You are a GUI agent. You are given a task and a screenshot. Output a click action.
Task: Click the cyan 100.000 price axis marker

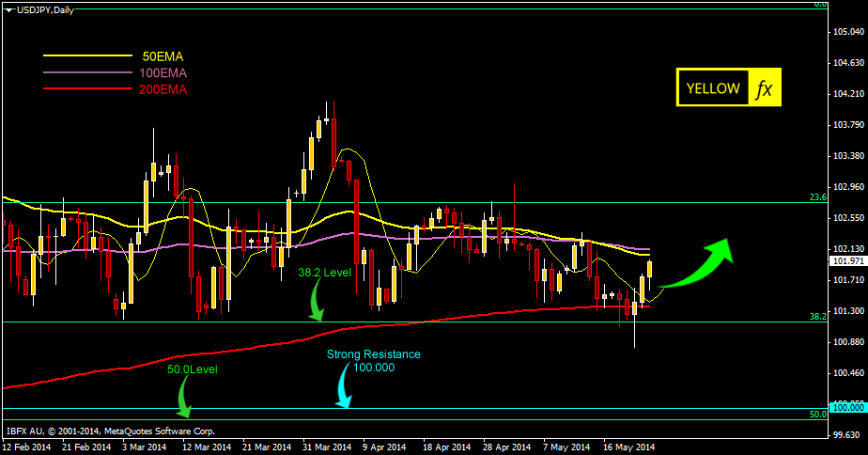pos(847,408)
